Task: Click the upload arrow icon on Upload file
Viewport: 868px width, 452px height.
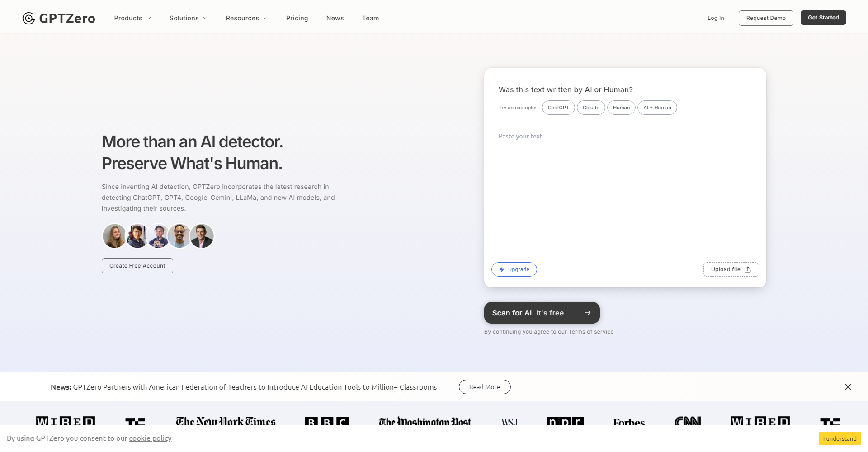Action: click(x=748, y=269)
